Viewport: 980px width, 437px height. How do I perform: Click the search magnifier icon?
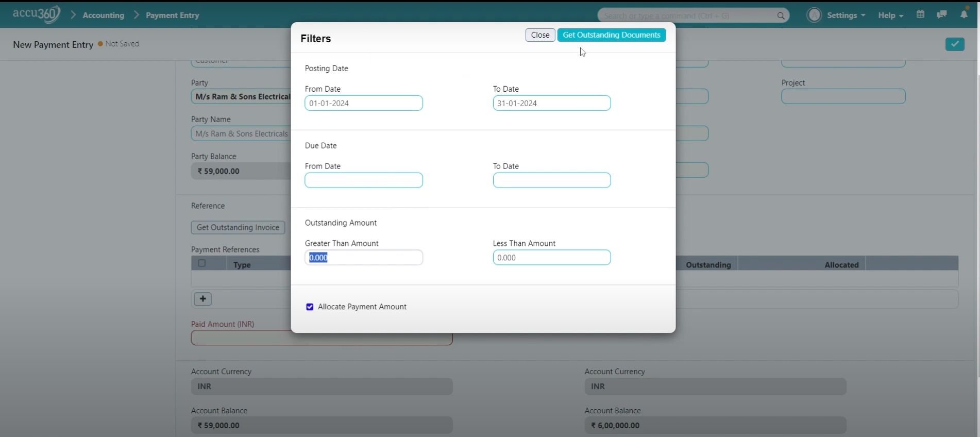tap(781, 16)
